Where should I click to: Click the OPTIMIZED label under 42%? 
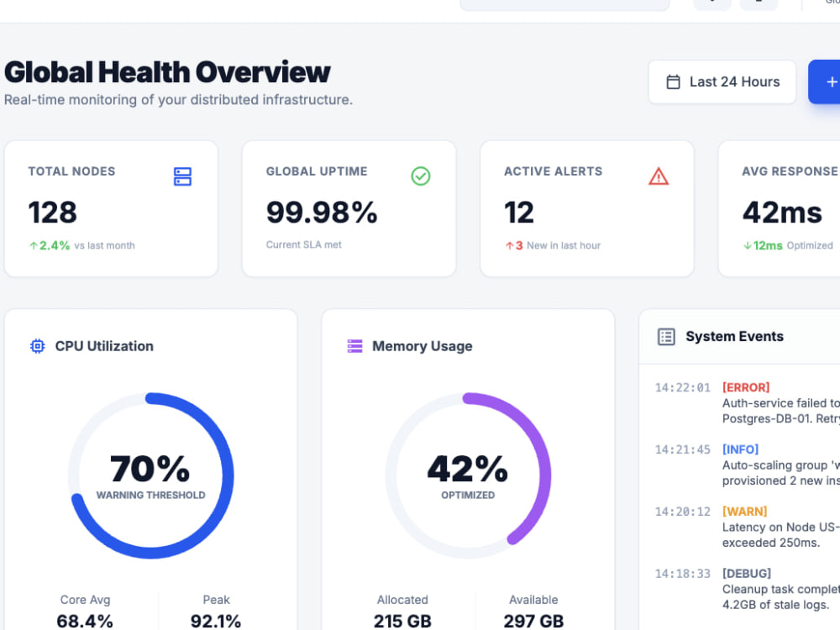468,496
